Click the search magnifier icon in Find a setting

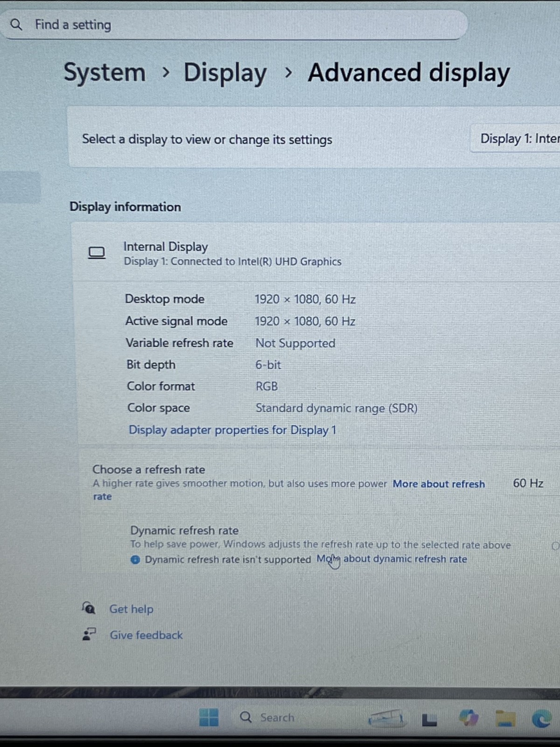[x=16, y=24]
